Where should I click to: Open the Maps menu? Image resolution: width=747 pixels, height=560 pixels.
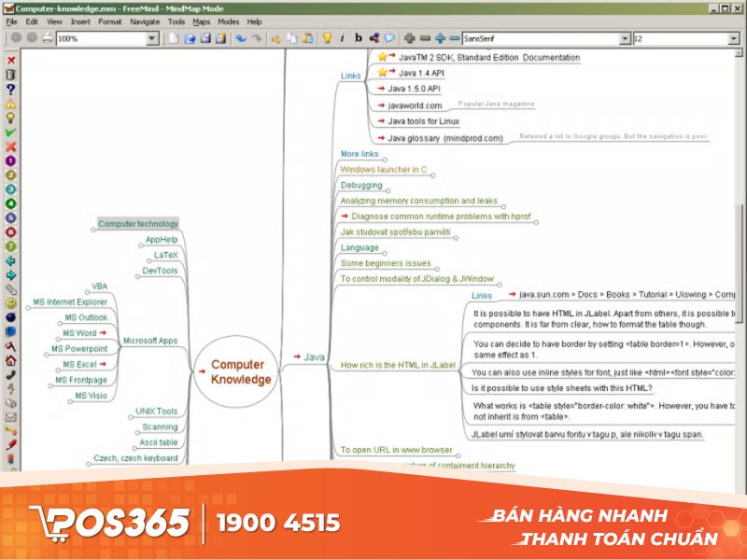pyautogui.click(x=201, y=21)
